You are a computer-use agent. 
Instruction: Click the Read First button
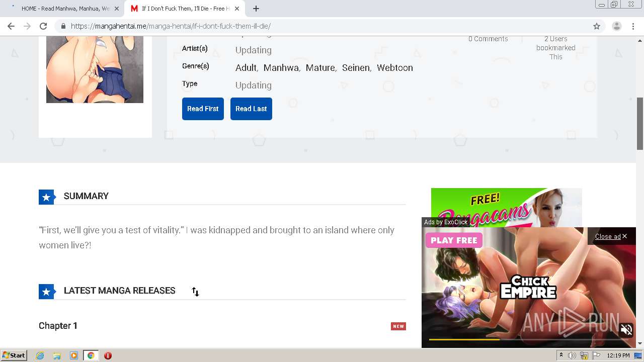[203, 109]
